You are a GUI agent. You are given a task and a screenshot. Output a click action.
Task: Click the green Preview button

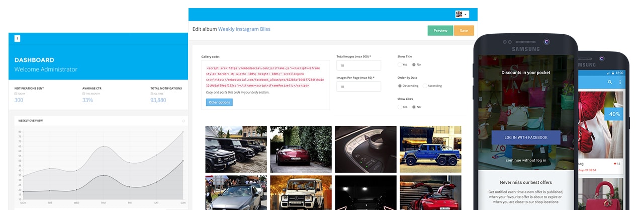(x=440, y=31)
